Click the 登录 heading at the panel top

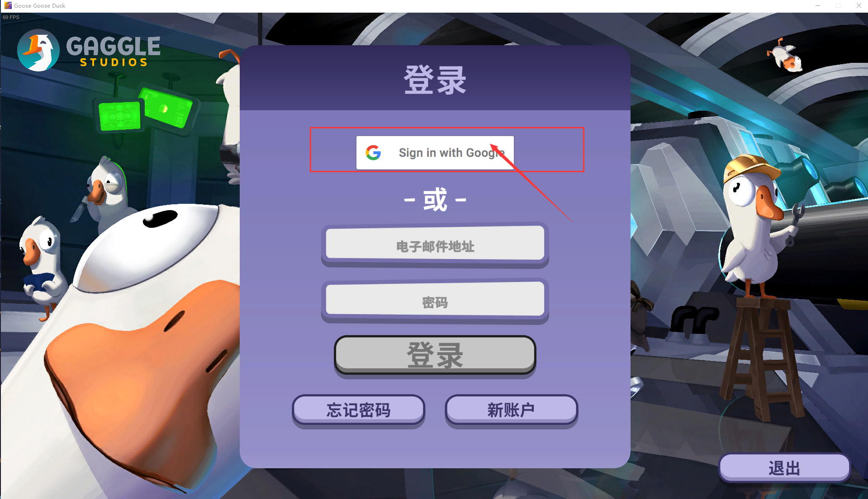[x=435, y=80]
